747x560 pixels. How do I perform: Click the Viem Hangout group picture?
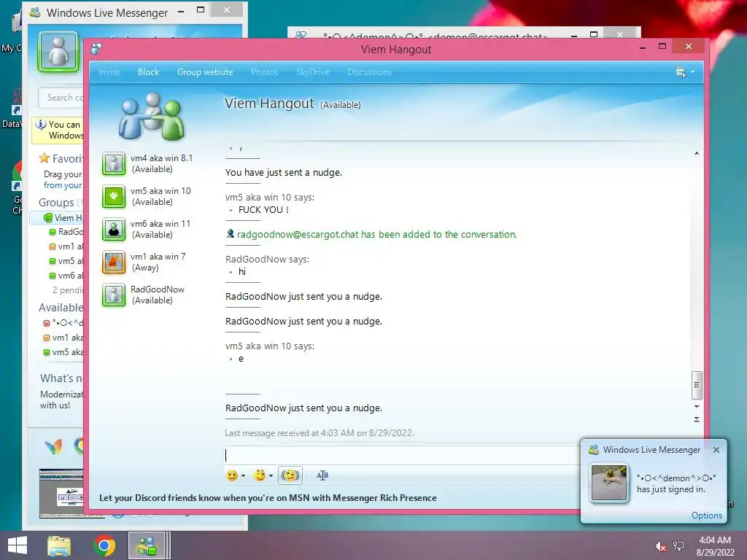point(152,116)
